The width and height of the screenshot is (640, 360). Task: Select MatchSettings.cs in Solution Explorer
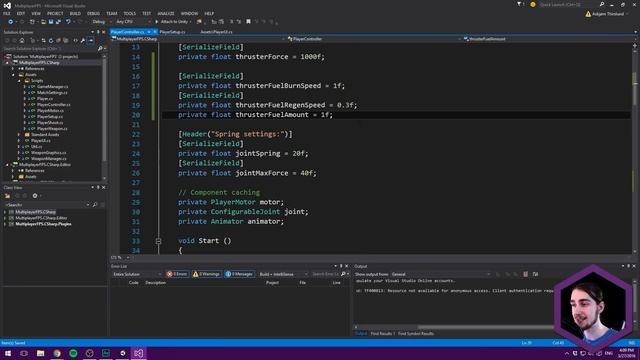pyautogui.click(x=52, y=93)
